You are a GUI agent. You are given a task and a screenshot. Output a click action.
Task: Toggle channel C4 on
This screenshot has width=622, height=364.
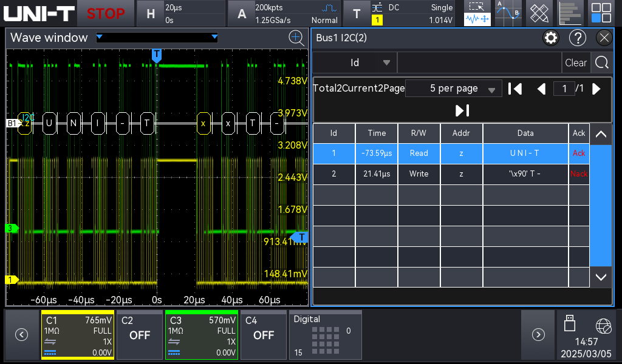coord(263,335)
